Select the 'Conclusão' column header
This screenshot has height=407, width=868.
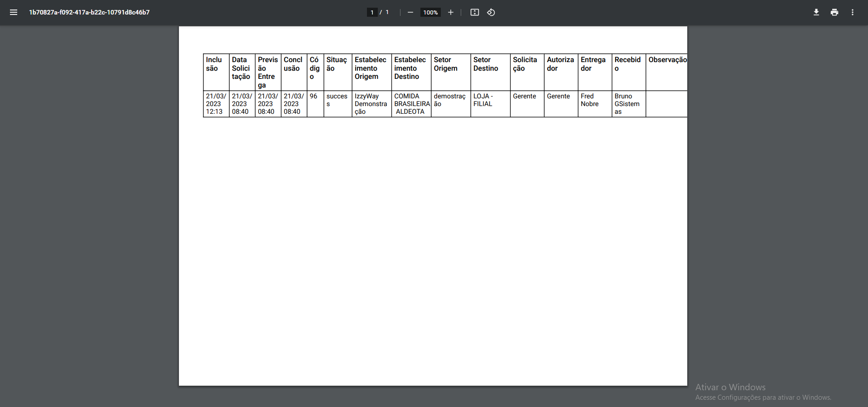pos(294,72)
